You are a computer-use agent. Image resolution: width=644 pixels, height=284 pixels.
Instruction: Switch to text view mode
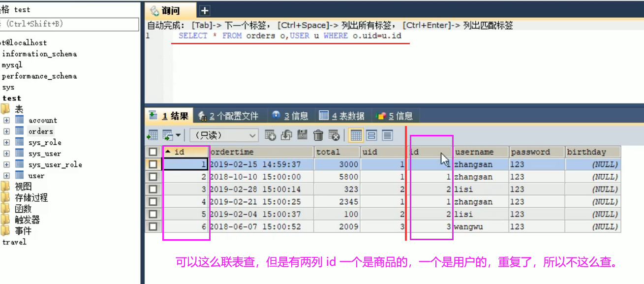(x=387, y=135)
